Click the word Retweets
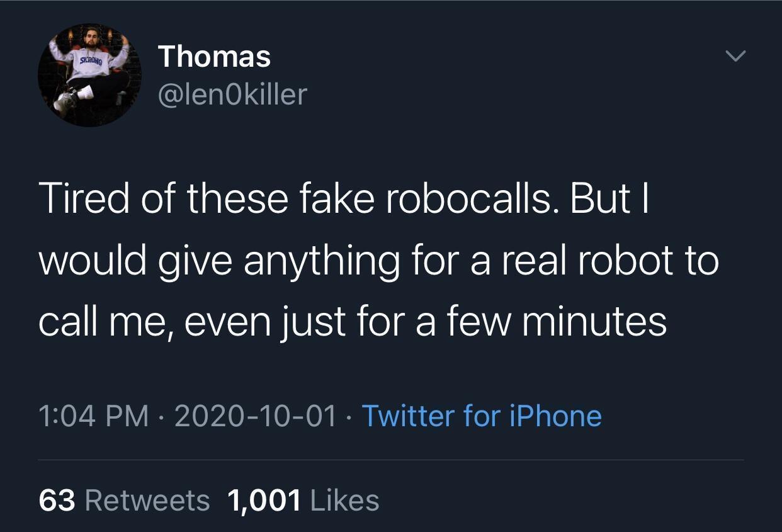782x532 pixels. 147,501
